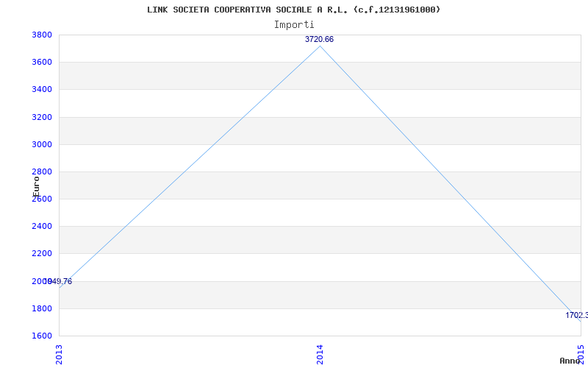
Task: Click the Anno x-axis title
Action: 570,361
